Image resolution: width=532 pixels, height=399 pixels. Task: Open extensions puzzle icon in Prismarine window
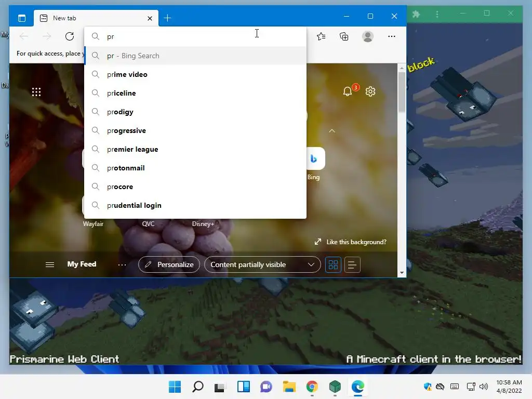tap(416, 14)
